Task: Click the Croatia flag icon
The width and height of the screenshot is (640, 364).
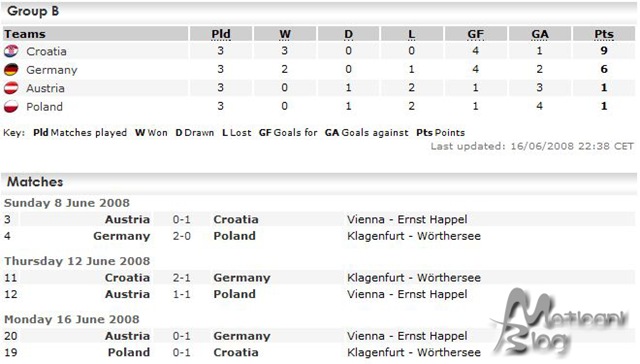Action: pyautogui.click(x=11, y=51)
